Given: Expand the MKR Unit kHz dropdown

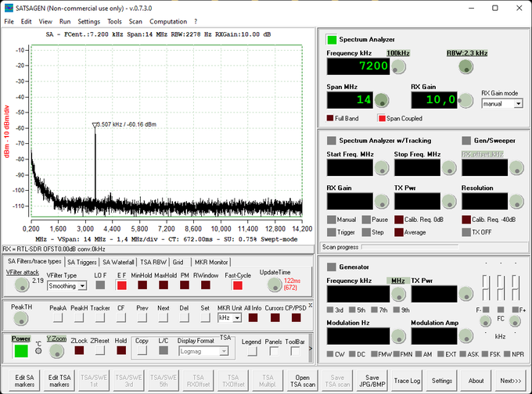Looking at the screenshot, I should tap(228, 319).
